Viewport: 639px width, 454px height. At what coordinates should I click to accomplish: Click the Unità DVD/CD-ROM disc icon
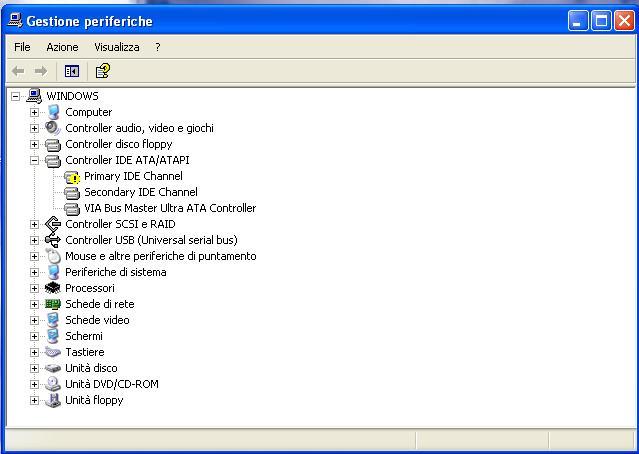[53, 384]
